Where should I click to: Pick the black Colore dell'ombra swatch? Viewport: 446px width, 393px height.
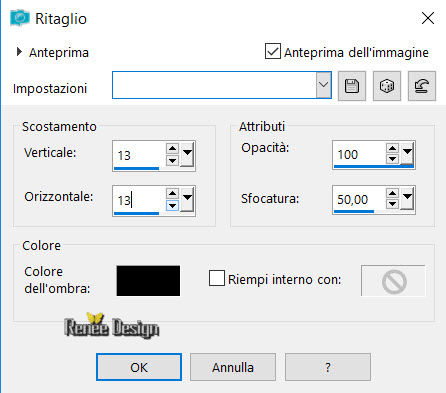(x=148, y=281)
